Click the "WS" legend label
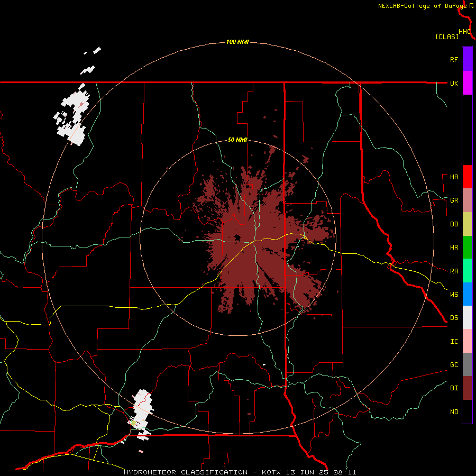 tap(454, 295)
